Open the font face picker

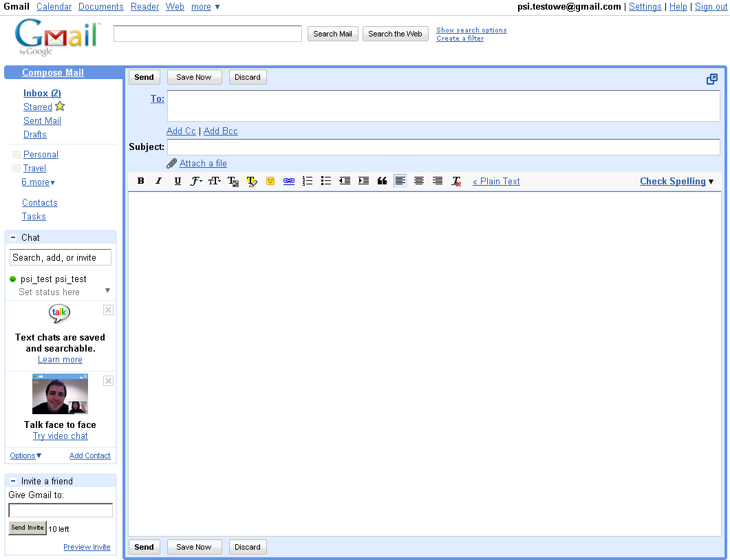[x=196, y=181]
